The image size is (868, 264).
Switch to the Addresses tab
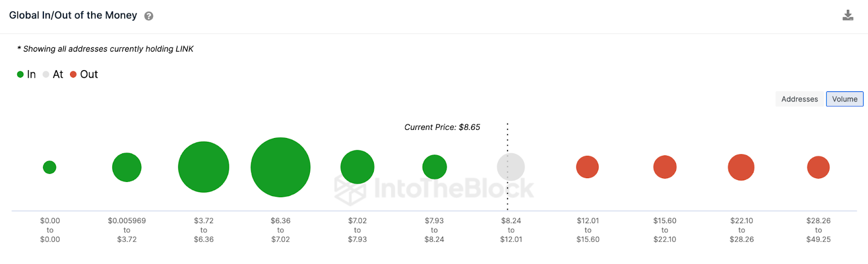(x=800, y=99)
